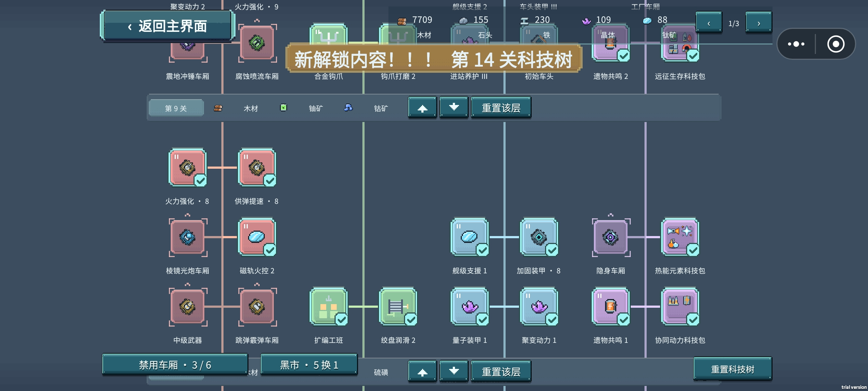Image resolution: width=868 pixels, height=391 pixels.
Task: Move down from 第 9 关 layer
Action: (454, 108)
